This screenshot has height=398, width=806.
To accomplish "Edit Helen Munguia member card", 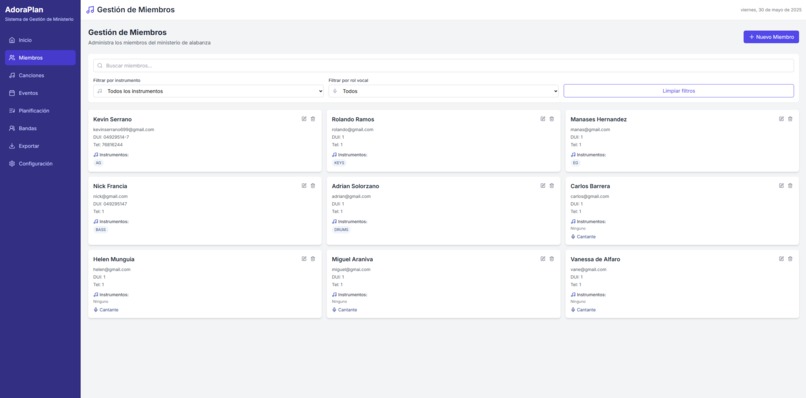I will tap(304, 259).
